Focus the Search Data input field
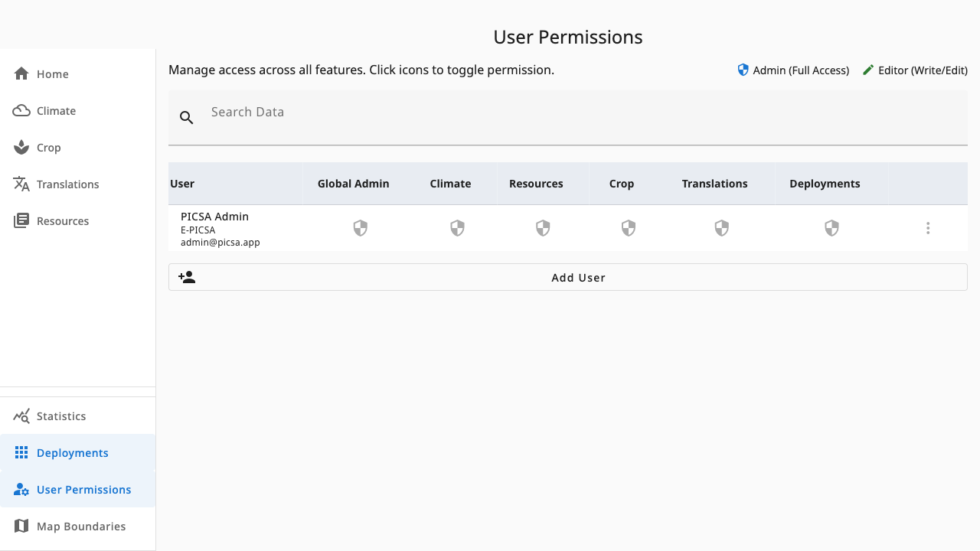The image size is (980, 551). tap(568, 117)
